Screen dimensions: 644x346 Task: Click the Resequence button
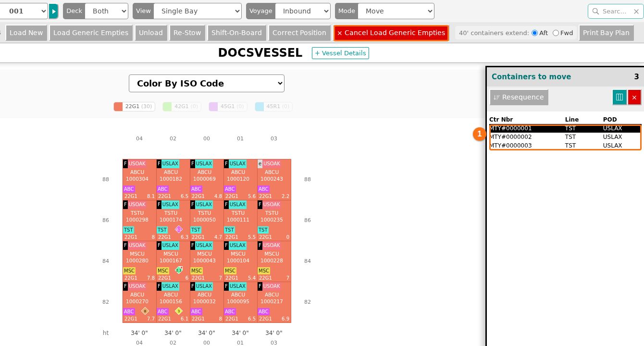[519, 97]
